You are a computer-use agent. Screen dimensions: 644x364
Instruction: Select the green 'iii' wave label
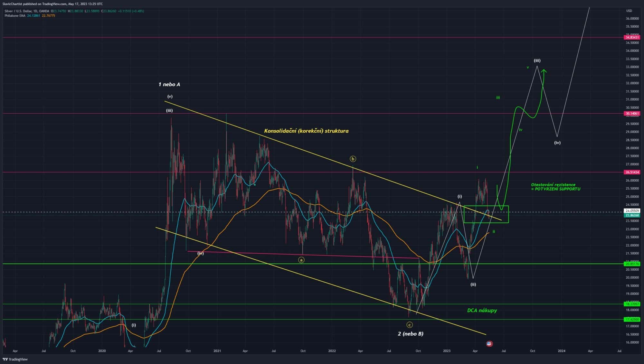(x=498, y=98)
